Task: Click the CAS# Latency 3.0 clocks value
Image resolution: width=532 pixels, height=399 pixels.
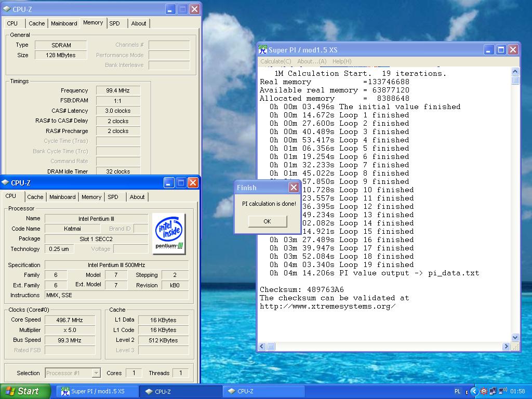Action: pyautogui.click(x=118, y=111)
